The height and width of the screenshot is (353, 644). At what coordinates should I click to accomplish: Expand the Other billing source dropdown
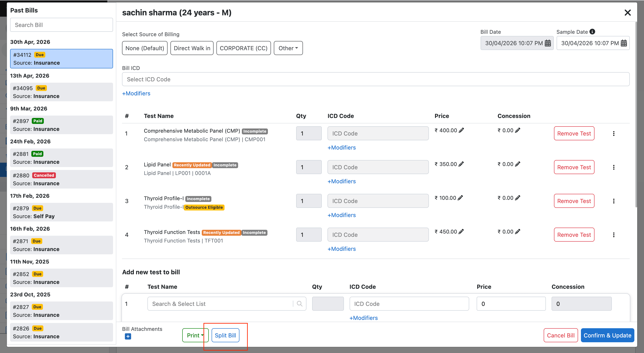(288, 48)
